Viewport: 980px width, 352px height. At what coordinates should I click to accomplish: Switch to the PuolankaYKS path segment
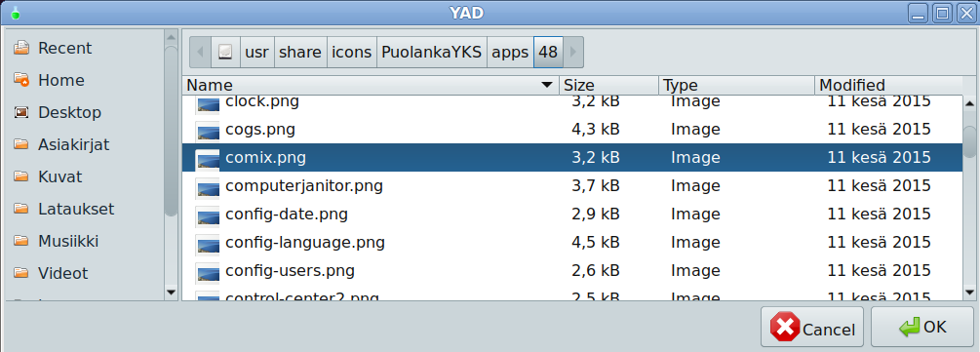[x=432, y=52]
